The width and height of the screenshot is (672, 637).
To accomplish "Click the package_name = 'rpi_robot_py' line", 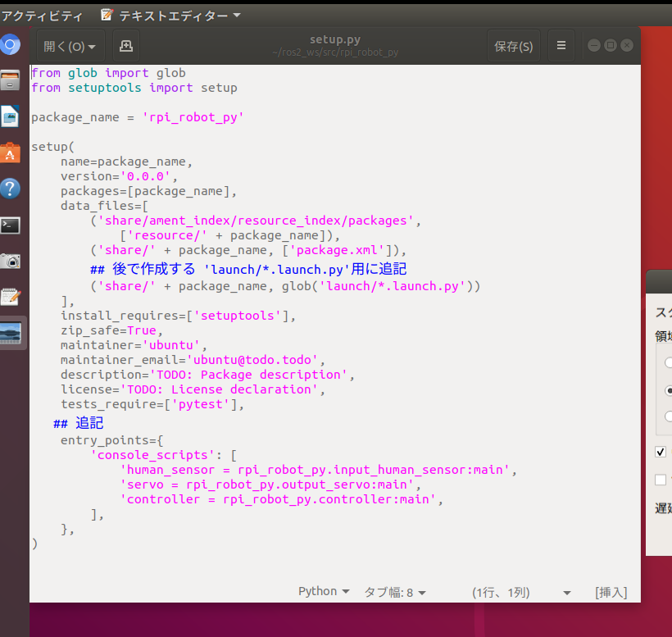I will (138, 117).
